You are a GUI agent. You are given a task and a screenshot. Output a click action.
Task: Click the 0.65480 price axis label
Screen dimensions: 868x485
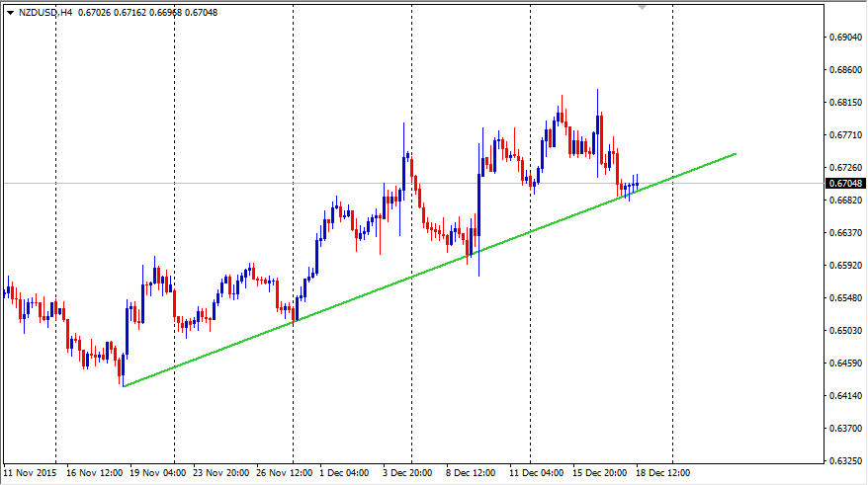point(846,298)
